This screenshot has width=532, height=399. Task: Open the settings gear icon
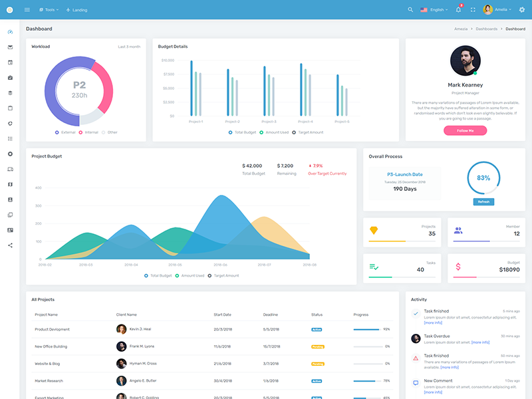(521, 10)
